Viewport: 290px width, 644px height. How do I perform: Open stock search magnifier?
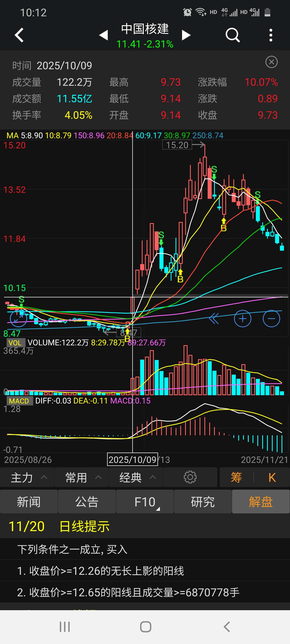233,35
